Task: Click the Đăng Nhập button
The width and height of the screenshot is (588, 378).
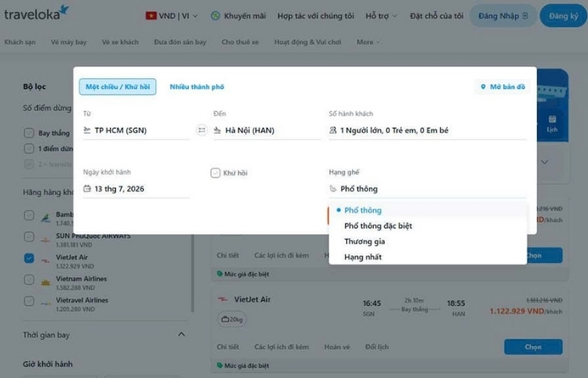Action: [x=503, y=16]
